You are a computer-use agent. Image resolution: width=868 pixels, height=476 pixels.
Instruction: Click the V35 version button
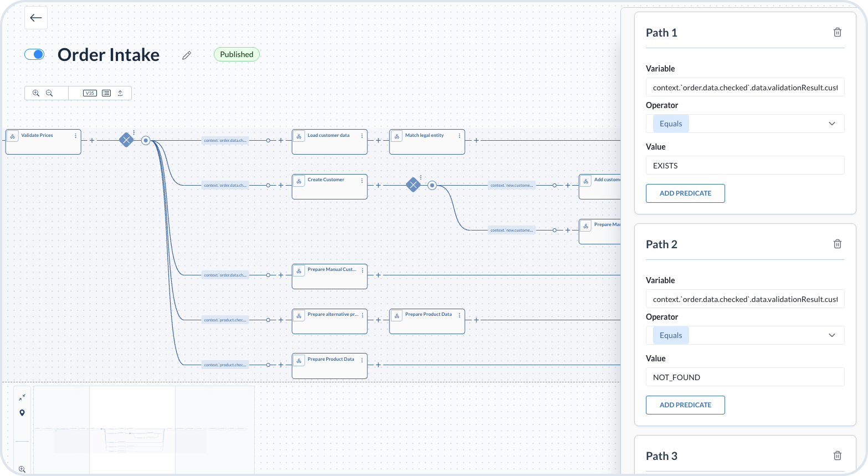point(89,93)
